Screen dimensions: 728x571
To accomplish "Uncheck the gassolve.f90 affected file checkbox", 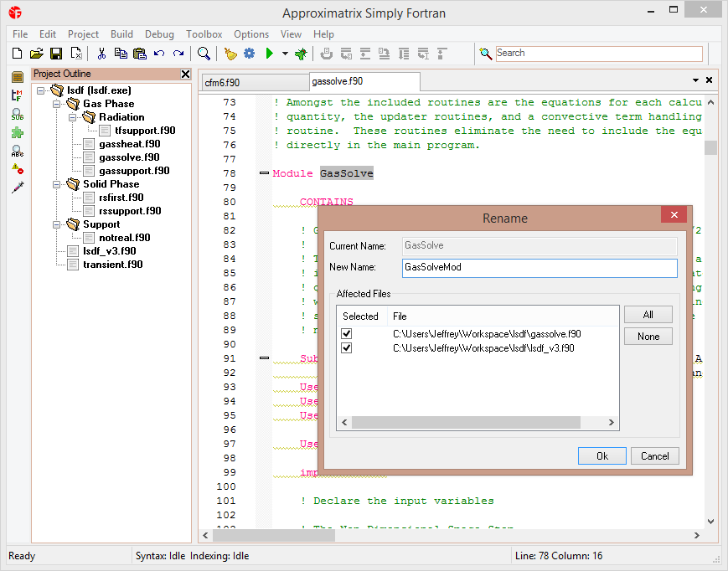I will coord(347,334).
